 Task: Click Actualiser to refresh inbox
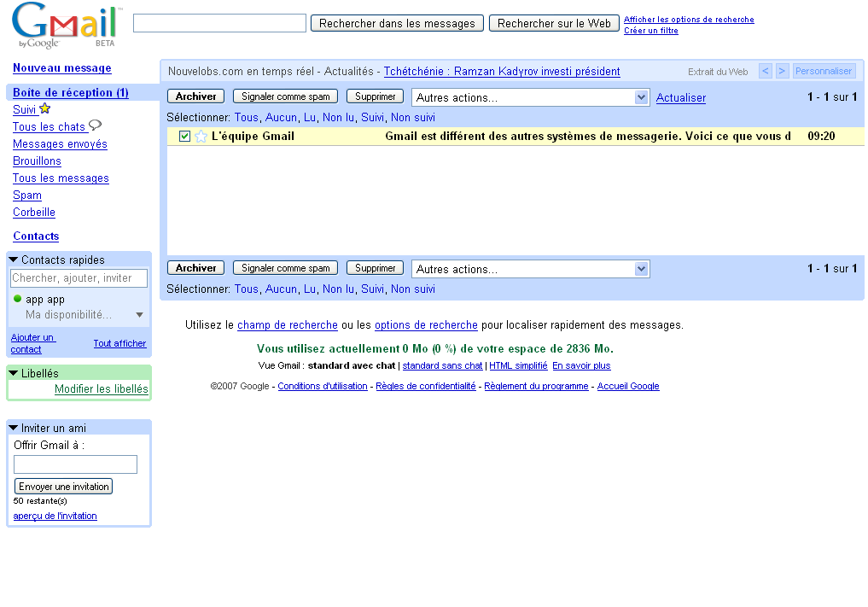click(x=681, y=98)
